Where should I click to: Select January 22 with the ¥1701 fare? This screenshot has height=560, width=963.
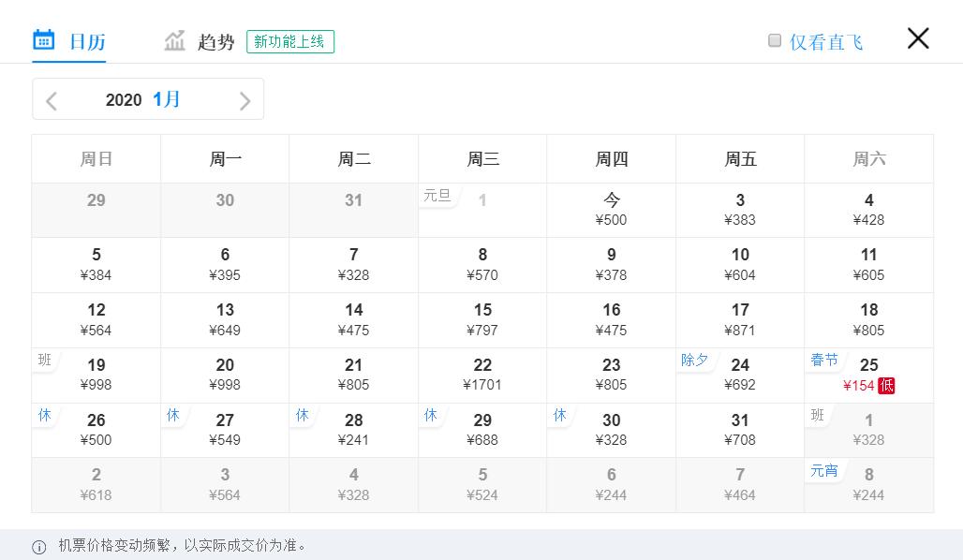482,375
